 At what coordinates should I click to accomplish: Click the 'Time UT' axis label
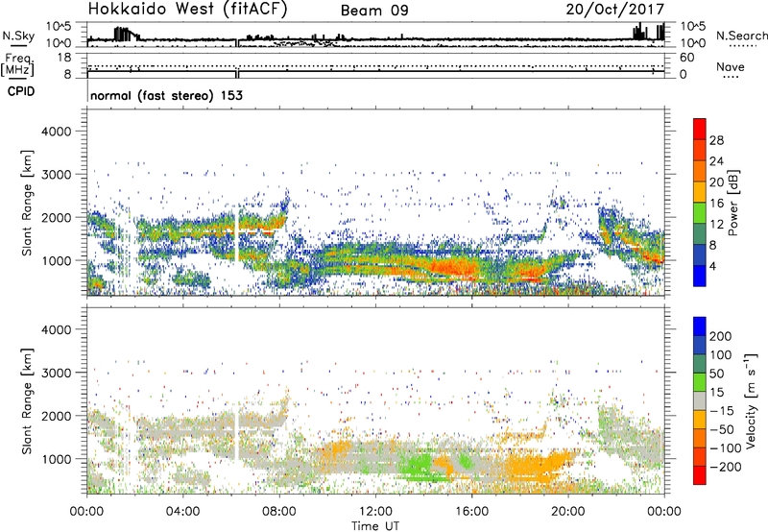pyautogui.click(x=375, y=525)
